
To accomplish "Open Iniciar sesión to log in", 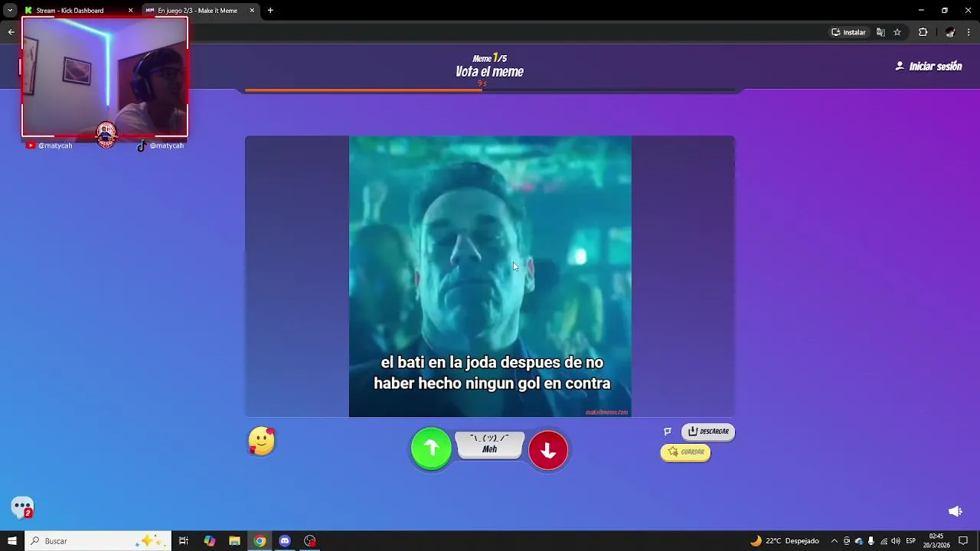I will point(929,67).
